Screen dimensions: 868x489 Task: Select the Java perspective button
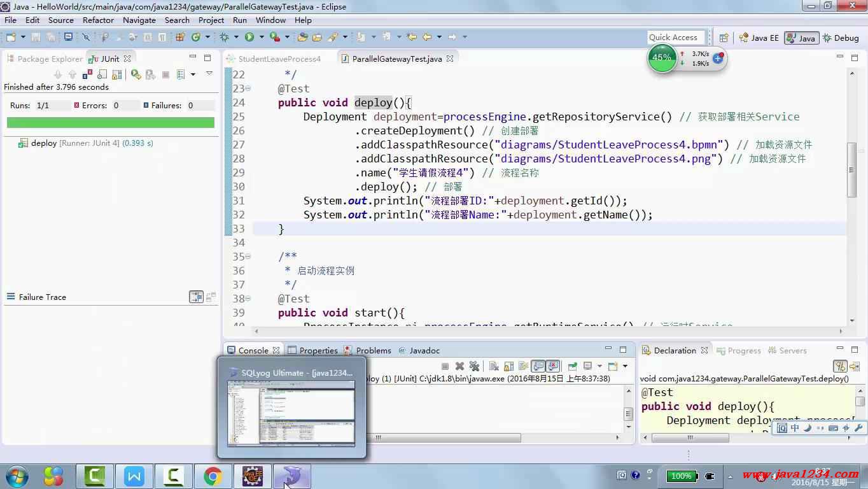[801, 38]
